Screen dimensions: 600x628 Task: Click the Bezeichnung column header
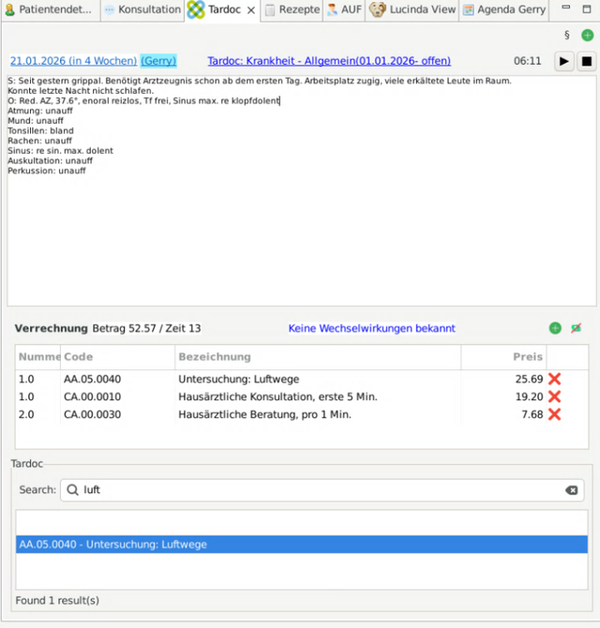[318, 357]
